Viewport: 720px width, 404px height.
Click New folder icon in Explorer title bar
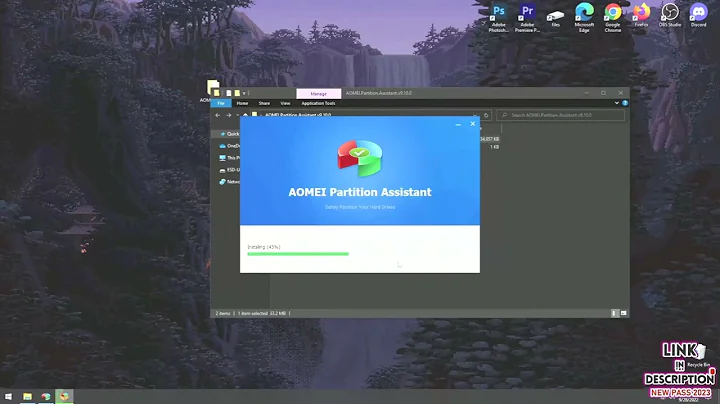[237, 93]
